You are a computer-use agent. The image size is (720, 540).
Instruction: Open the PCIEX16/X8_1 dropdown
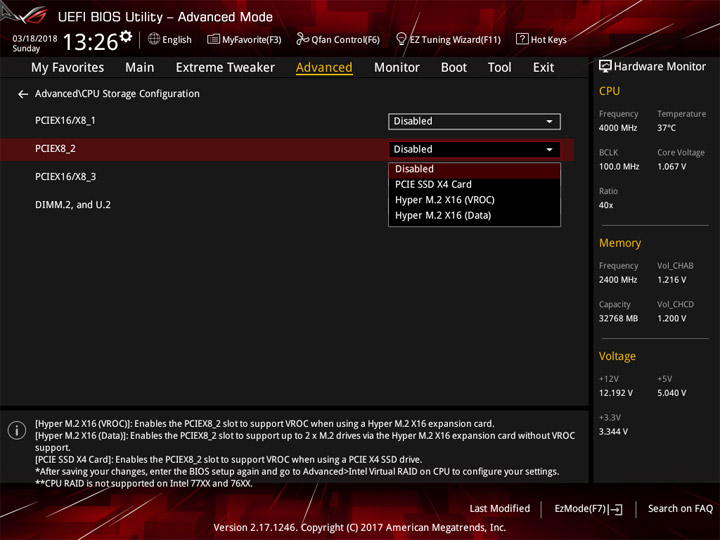tap(474, 121)
